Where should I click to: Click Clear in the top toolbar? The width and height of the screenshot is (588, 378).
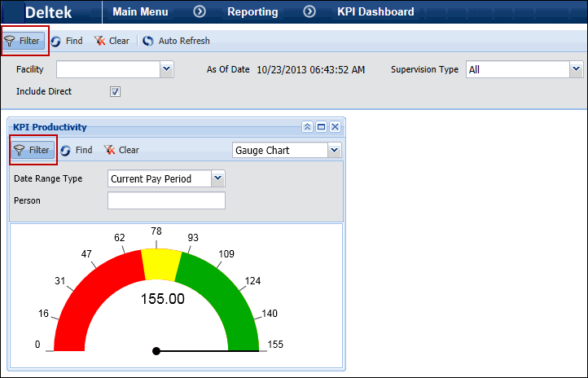click(x=112, y=41)
